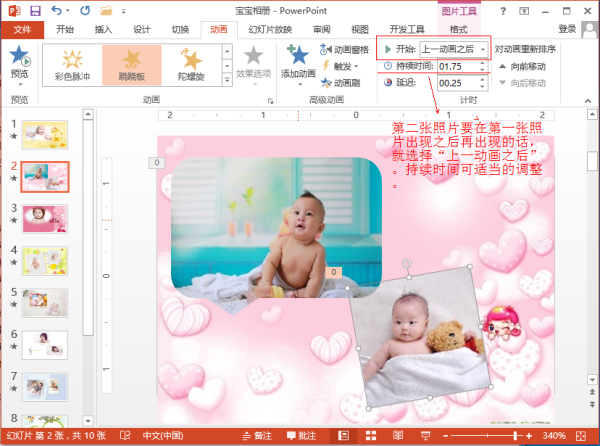This screenshot has width=600, height=446.
Task: Click 中文(中国) language in status bar
Action: (x=163, y=436)
